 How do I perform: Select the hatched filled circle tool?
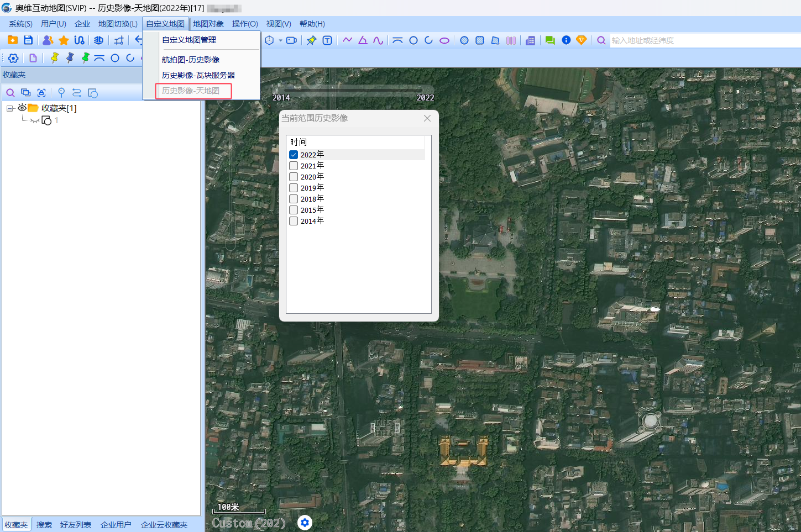(464, 40)
